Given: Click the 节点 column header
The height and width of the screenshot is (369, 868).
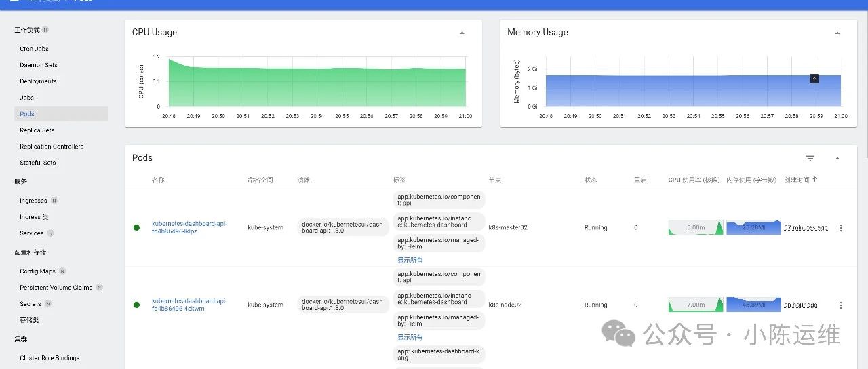Looking at the screenshot, I should point(495,180).
